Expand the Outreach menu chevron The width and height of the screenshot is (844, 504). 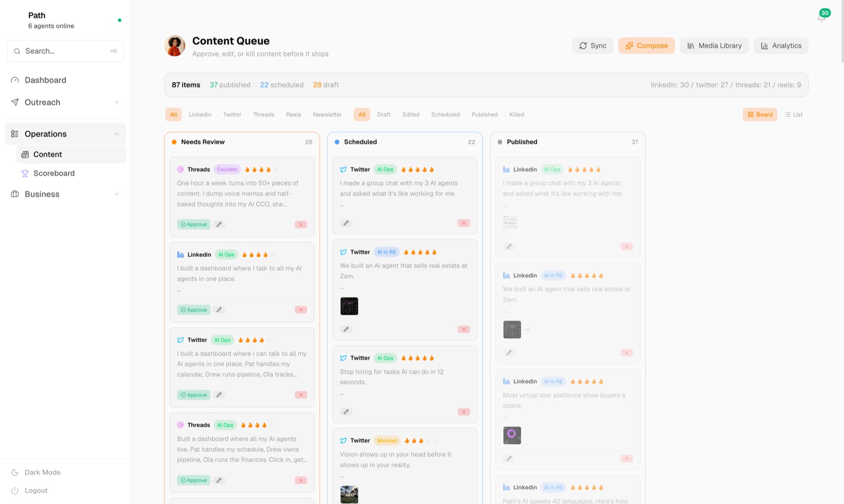(117, 102)
